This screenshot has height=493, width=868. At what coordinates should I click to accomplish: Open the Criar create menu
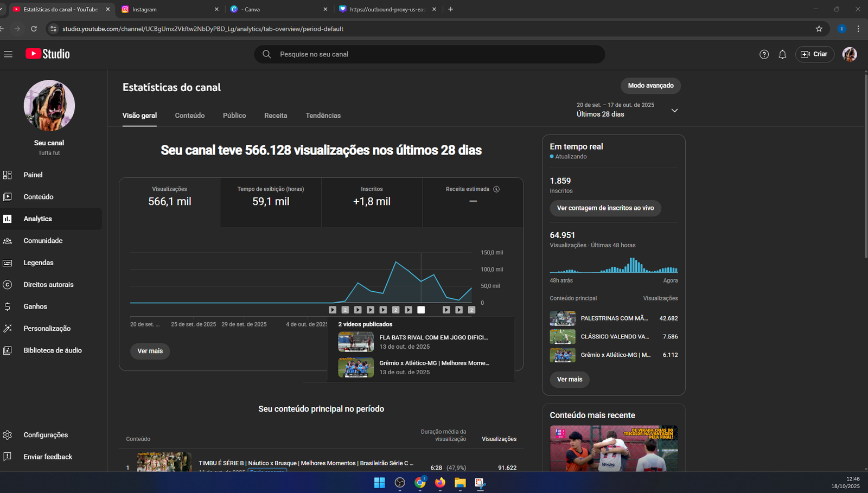click(x=814, y=54)
